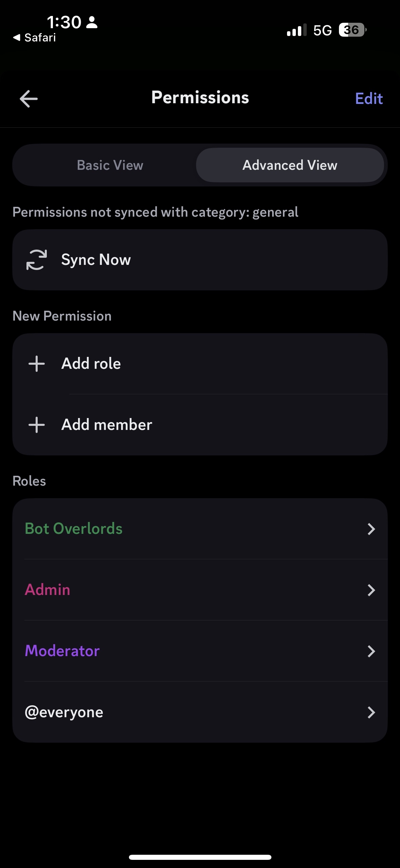Viewport: 400px width, 868px height.
Task: Tap the back arrow icon
Action: point(28,99)
